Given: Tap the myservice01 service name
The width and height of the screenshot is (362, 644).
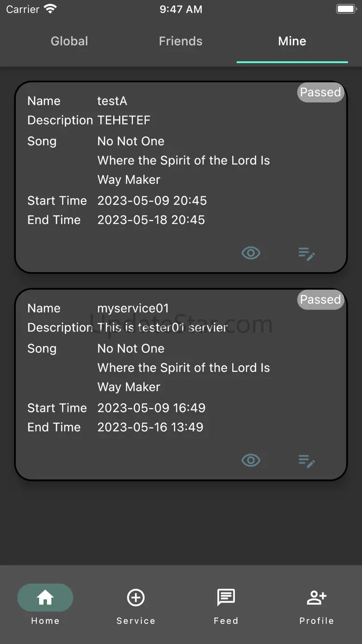Looking at the screenshot, I should [x=133, y=308].
